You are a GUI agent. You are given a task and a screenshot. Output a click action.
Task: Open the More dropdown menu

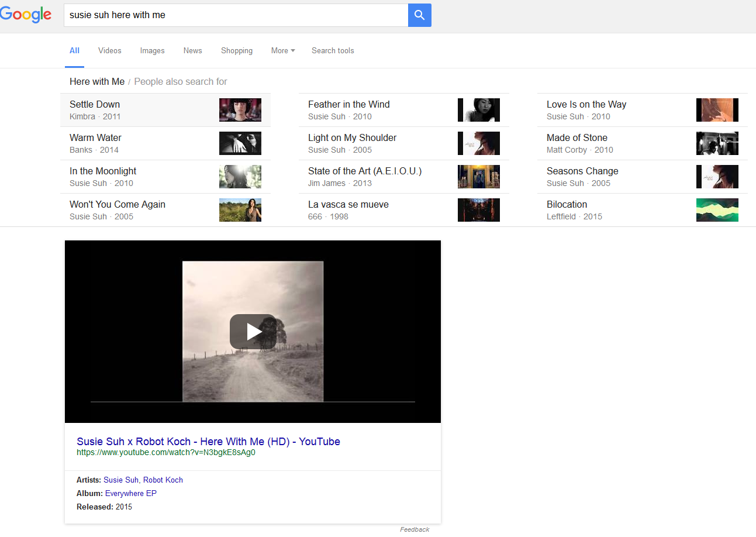click(282, 51)
